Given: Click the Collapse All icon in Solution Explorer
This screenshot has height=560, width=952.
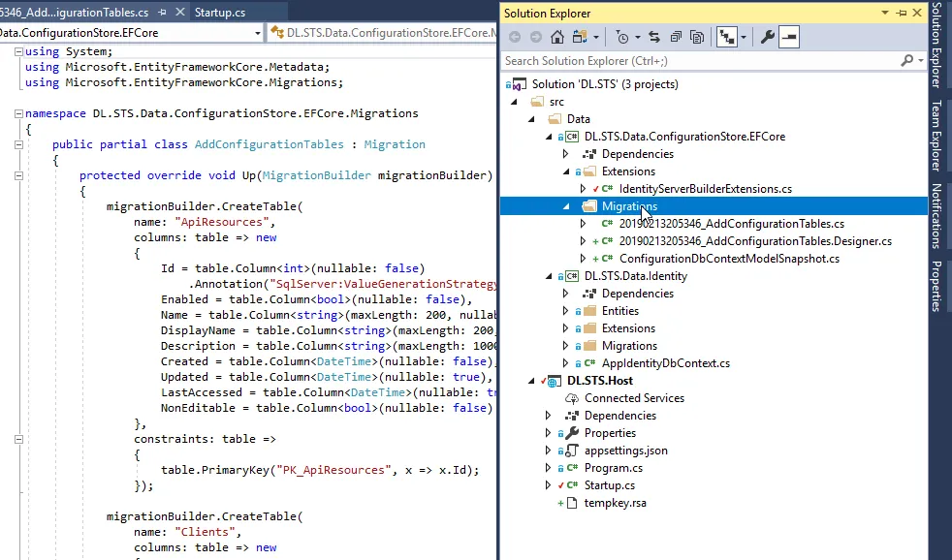Looking at the screenshot, I should click(x=675, y=37).
